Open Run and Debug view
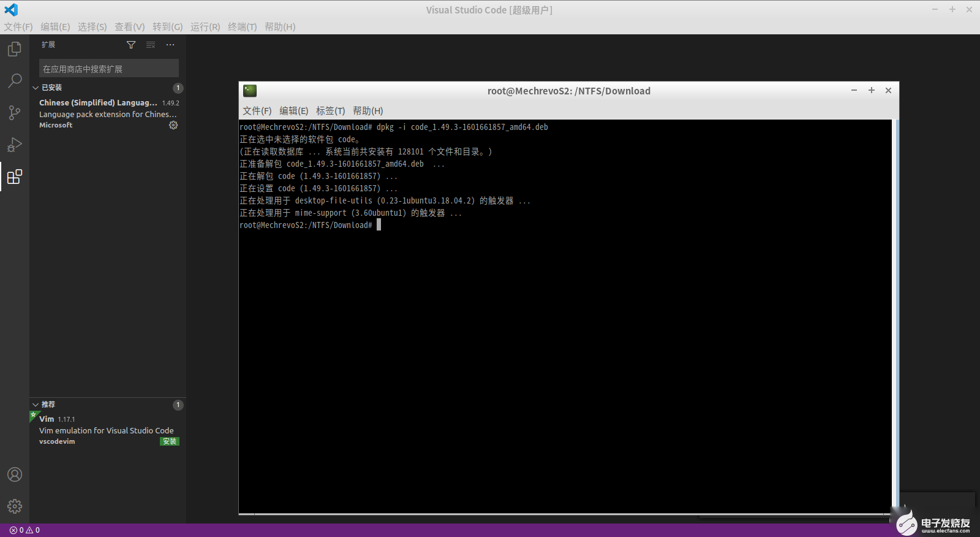 click(15, 145)
